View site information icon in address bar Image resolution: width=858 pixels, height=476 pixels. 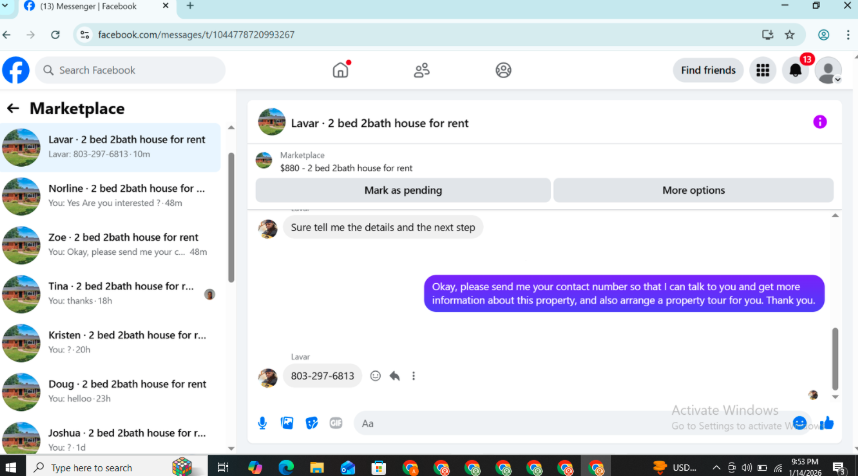point(84,34)
